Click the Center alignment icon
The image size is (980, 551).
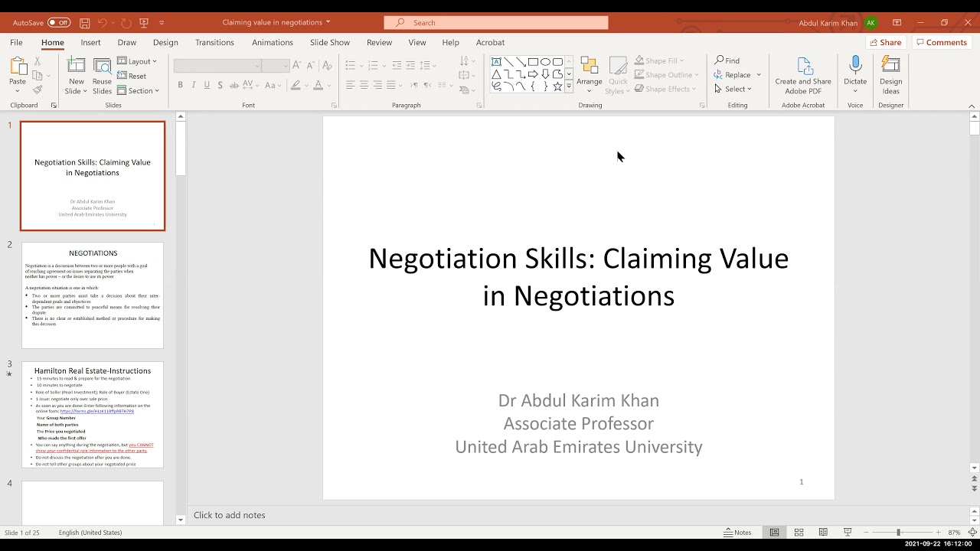click(x=364, y=85)
